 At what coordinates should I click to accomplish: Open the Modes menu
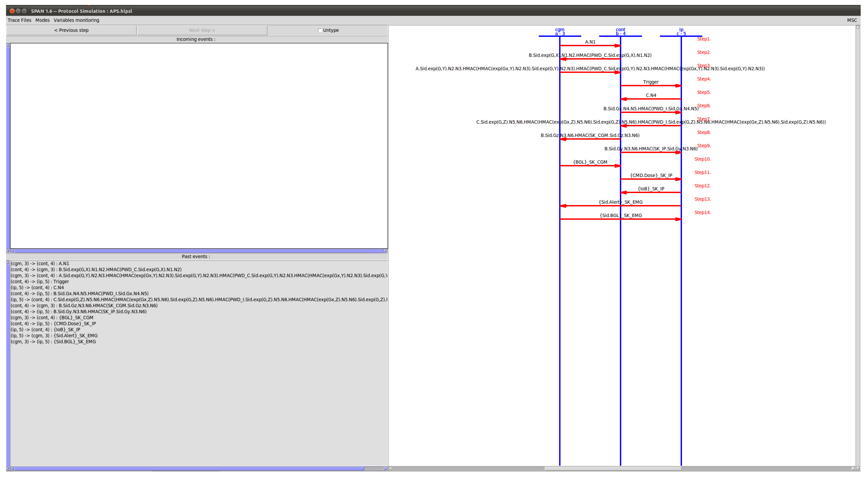43,20
